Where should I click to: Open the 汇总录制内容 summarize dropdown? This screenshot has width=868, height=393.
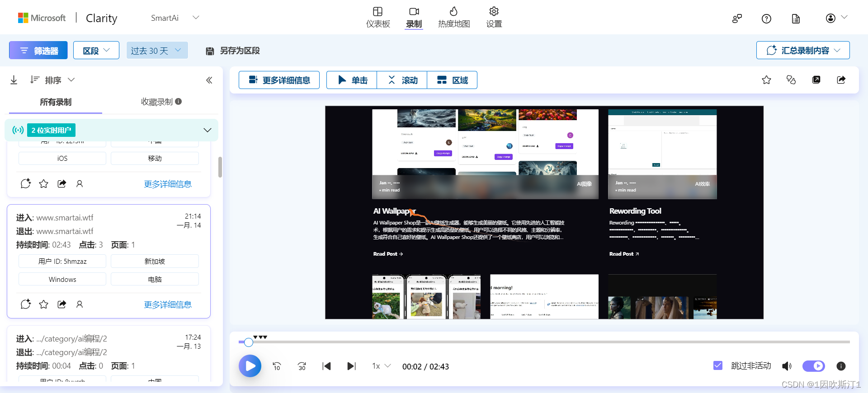point(803,50)
